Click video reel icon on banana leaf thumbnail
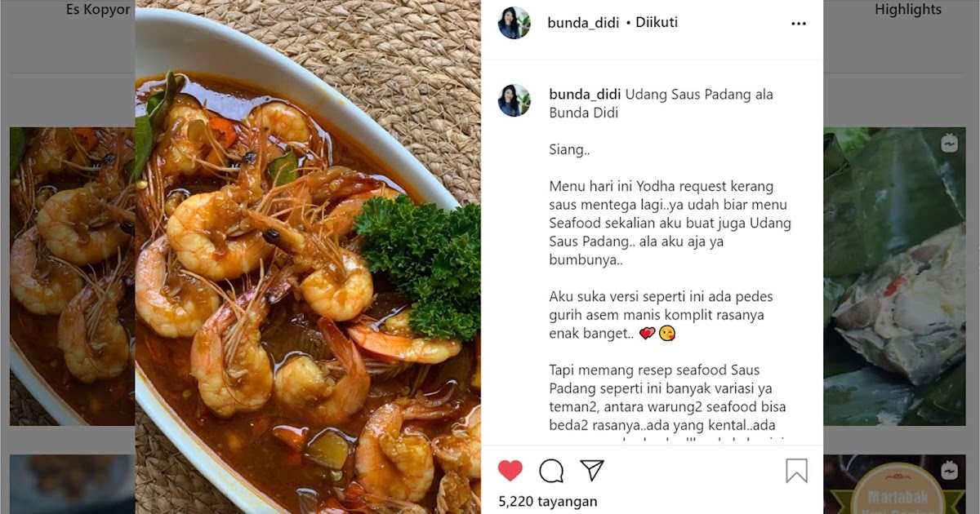Viewport: 980px width, 514px height. pos(949,144)
